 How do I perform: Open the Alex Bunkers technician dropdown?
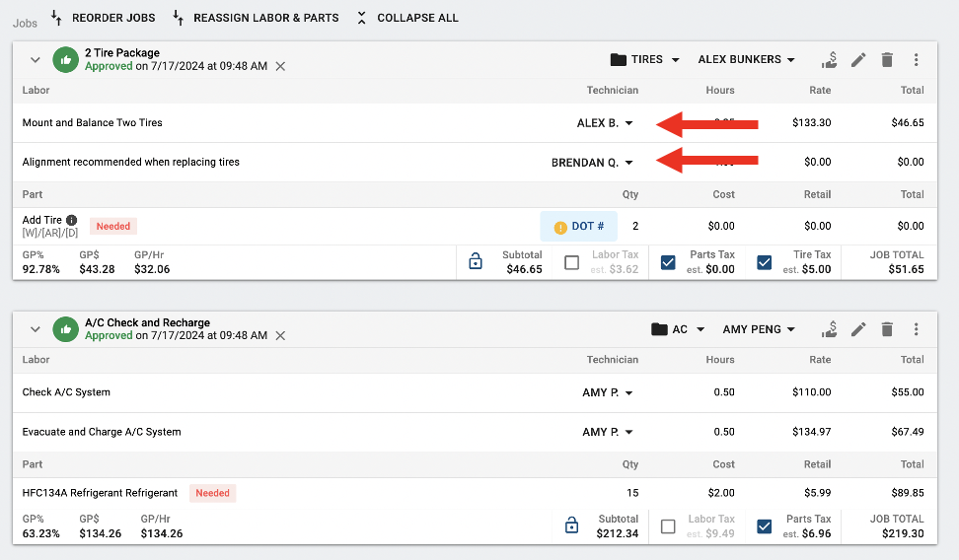click(x=746, y=59)
